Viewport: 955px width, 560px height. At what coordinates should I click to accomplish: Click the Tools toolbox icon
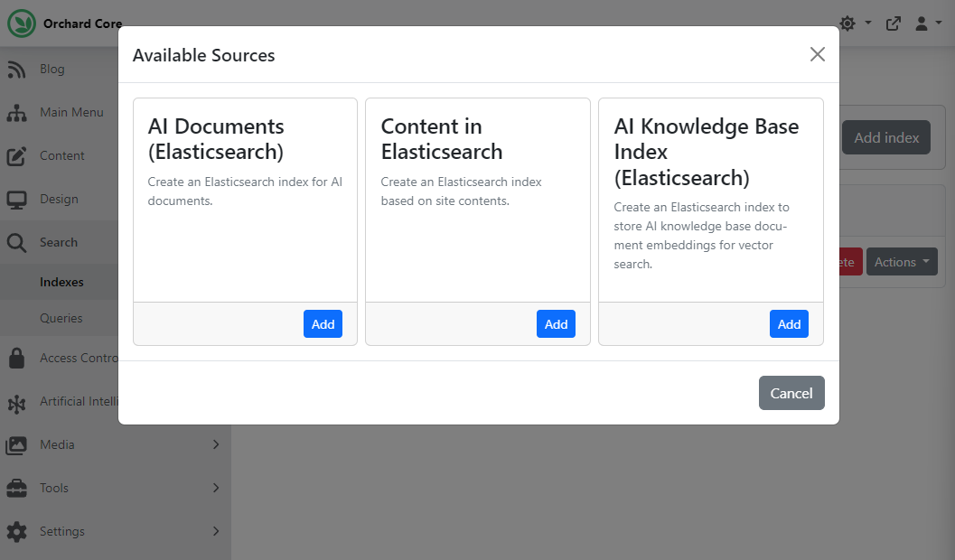16,489
